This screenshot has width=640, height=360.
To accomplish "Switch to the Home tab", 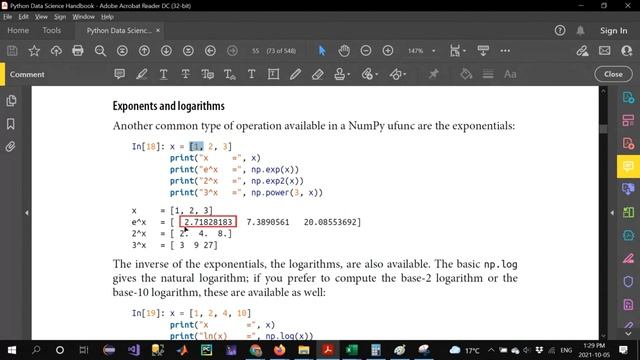I will click(18, 30).
